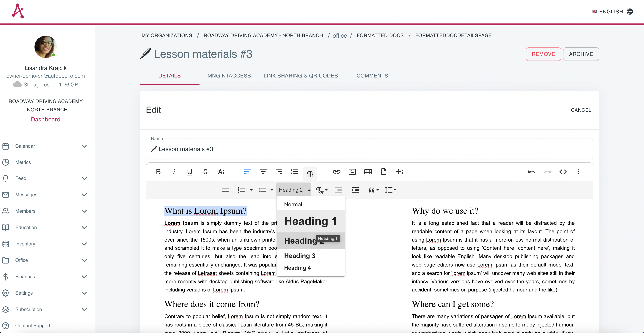Viewport: 644px width, 333px height.
Task: Apply underline formatting
Action: (189, 172)
